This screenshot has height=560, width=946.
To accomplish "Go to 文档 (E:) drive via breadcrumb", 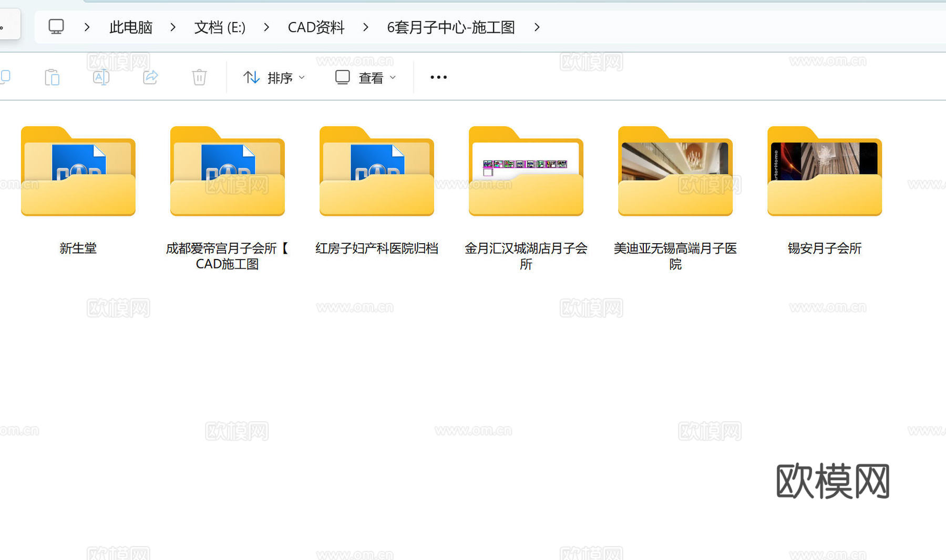I will pyautogui.click(x=219, y=27).
